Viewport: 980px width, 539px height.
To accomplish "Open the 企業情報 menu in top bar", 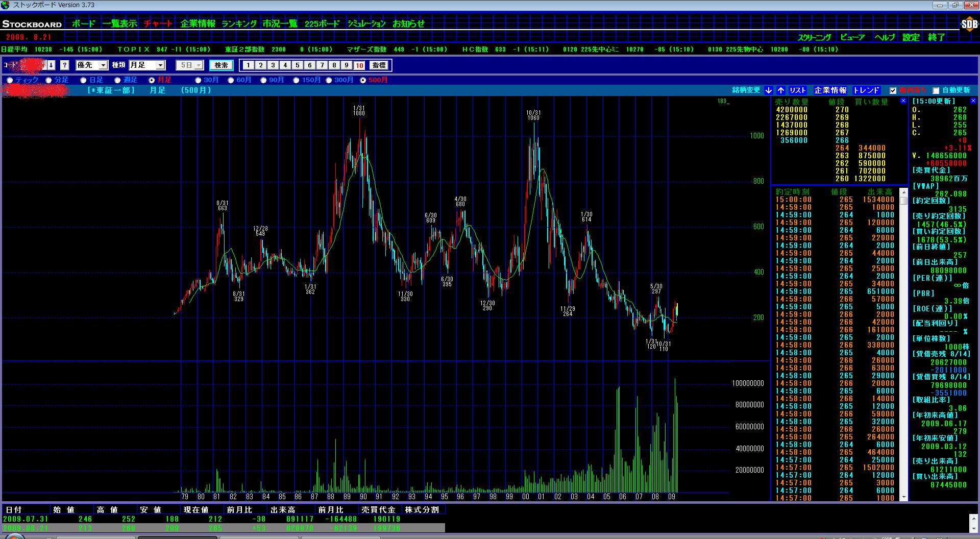I will [198, 23].
